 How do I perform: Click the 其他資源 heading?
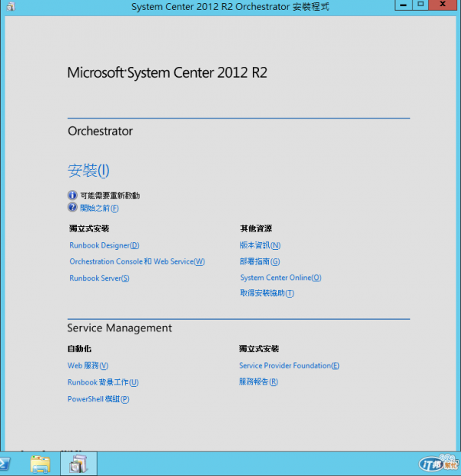tap(256, 228)
